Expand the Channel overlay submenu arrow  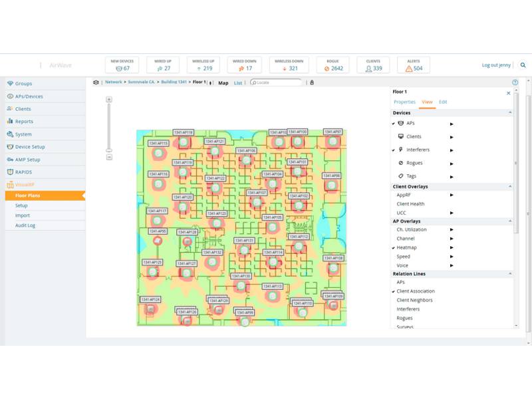(452, 239)
